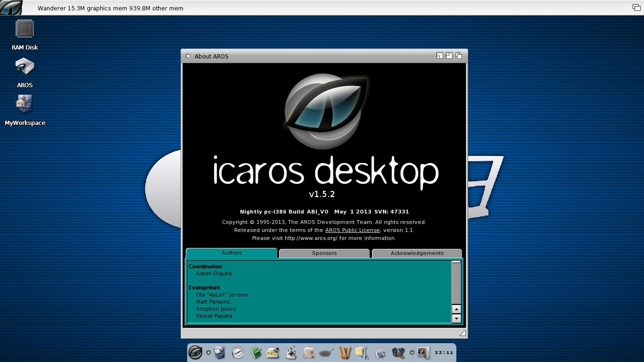The width and height of the screenshot is (644, 362).
Task: Click the iconify gadget of About AROS
Action: [440, 56]
